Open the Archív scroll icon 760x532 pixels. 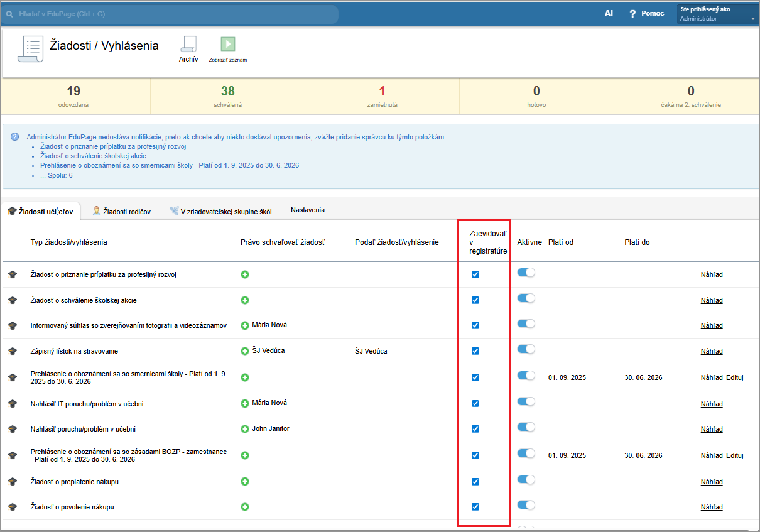pos(188,45)
